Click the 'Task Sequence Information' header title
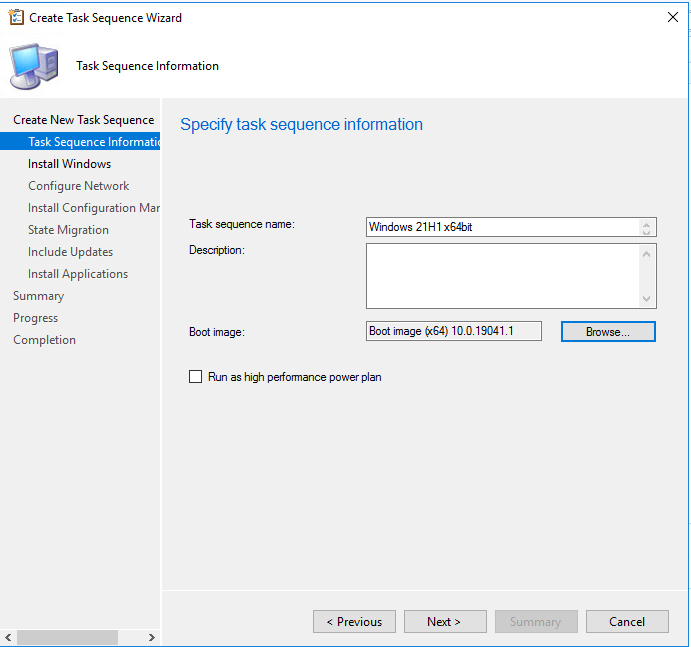691x647 pixels. click(148, 66)
